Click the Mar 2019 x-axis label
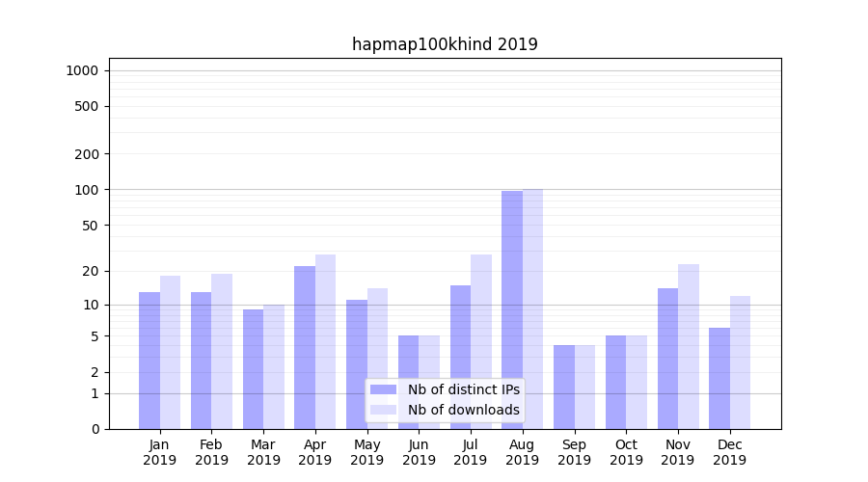The width and height of the screenshot is (868, 482). point(263,452)
